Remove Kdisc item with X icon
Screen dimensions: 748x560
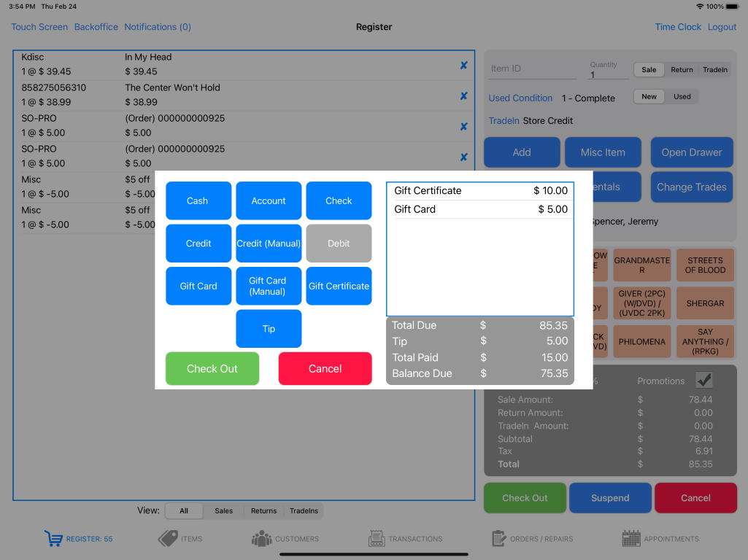(x=463, y=66)
